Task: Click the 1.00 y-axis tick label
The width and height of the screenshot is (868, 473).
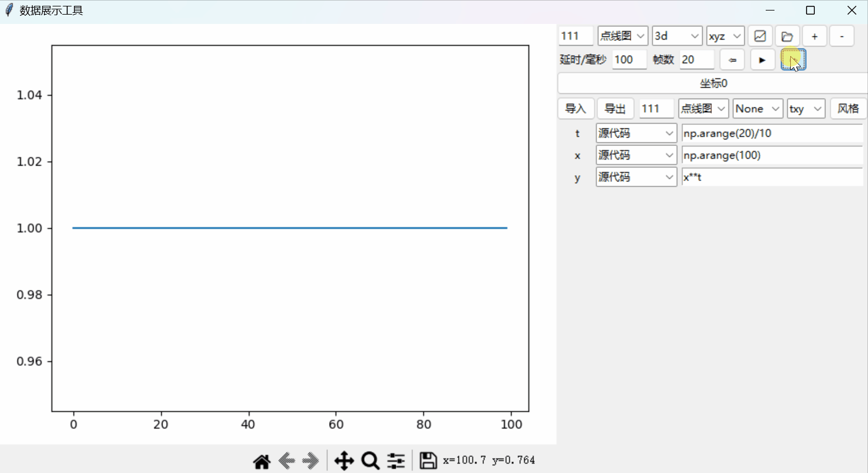Action: coord(30,228)
